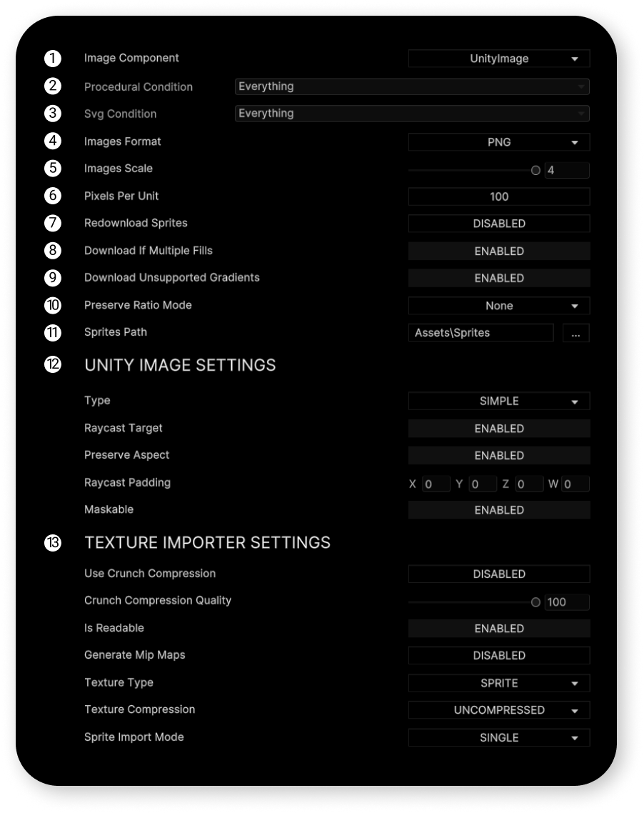Open the Svg Condition Everything dropdown
Screen dimensions: 644x813
(x=412, y=114)
